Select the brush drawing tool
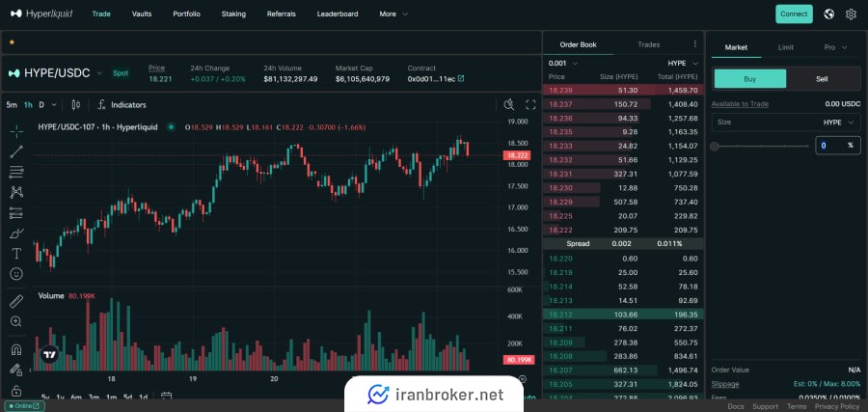868x412 pixels. pos(16,233)
